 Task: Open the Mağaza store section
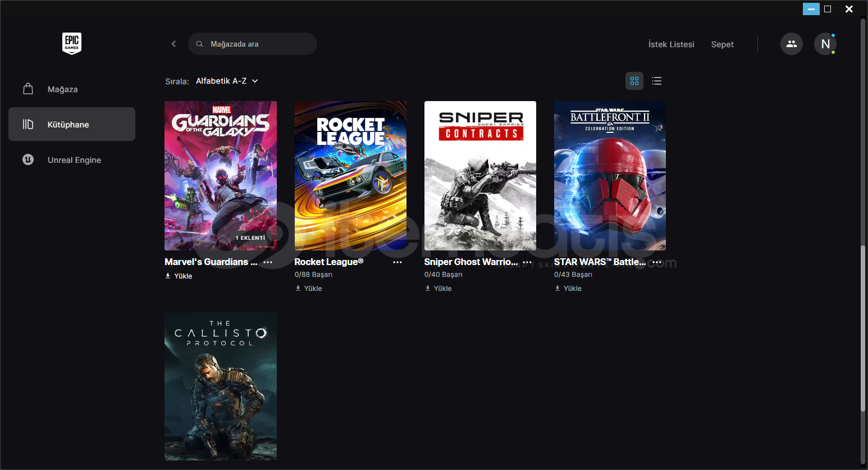72,89
